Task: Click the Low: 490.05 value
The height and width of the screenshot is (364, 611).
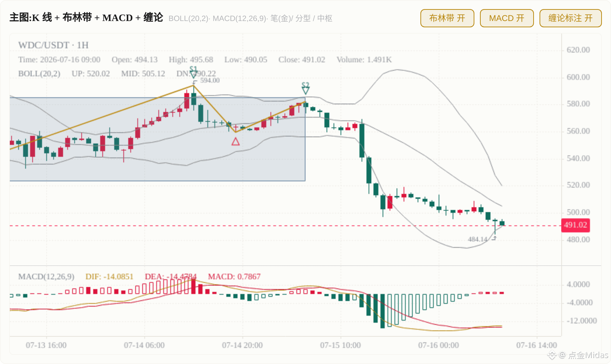Action: pyautogui.click(x=246, y=60)
